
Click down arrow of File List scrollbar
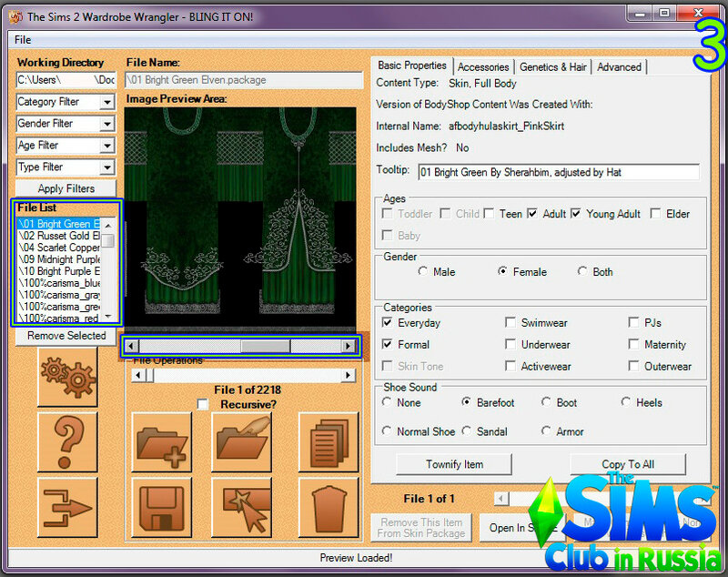108,317
